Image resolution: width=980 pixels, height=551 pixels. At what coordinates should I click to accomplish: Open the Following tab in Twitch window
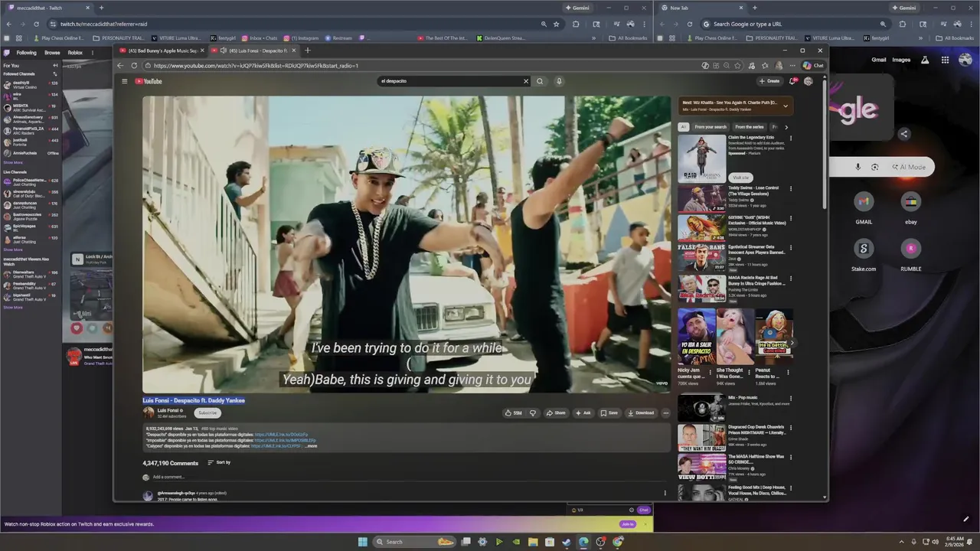(26, 53)
